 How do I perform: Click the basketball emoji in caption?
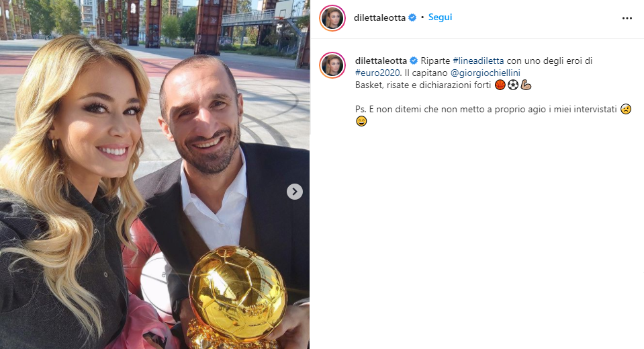(500, 85)
